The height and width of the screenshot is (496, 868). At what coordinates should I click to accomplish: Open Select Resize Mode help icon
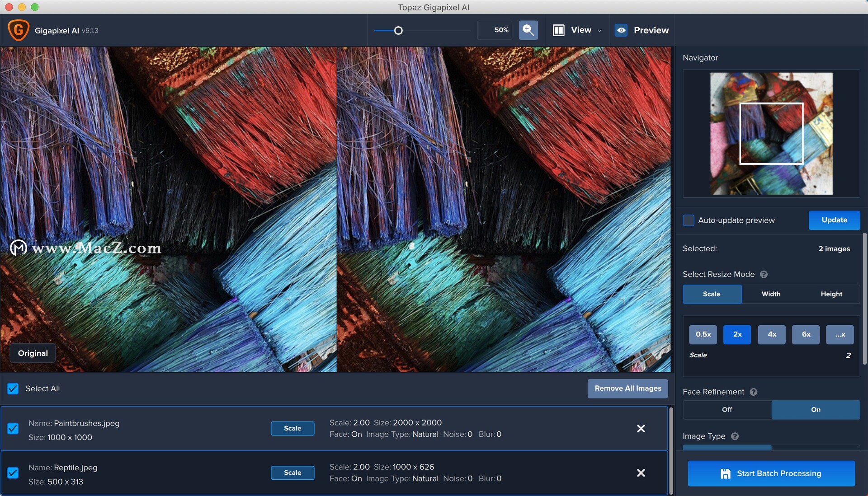point(764,275)
